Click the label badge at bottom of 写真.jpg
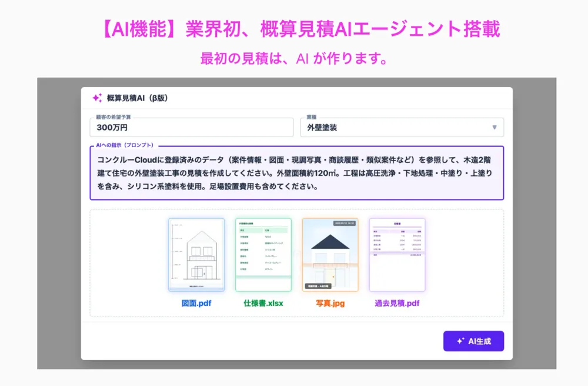This screenshot has width=588, height=386. click(318, 285)
